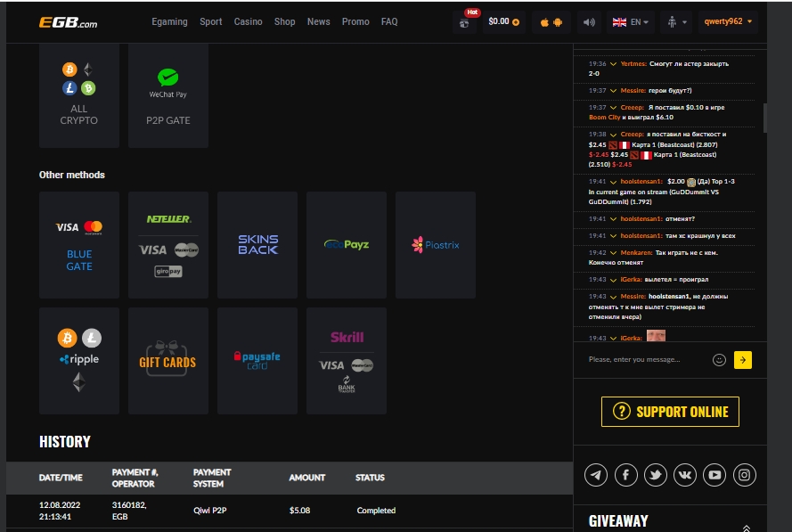The width and height of the screenshot is (792, 532).
Task: Choose the Bitcoin Litecoin Ripple tile
Action: (x=79, y=361)
